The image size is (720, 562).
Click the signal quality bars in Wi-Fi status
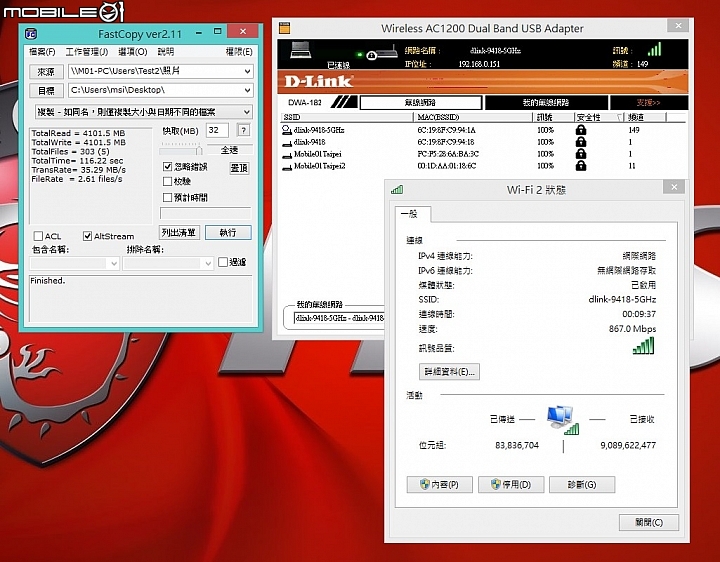[643, 346]
